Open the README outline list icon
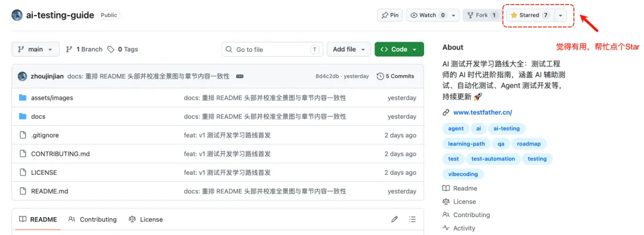The width and height of the screenshot is (644, 235). click(x=413, y=219)
